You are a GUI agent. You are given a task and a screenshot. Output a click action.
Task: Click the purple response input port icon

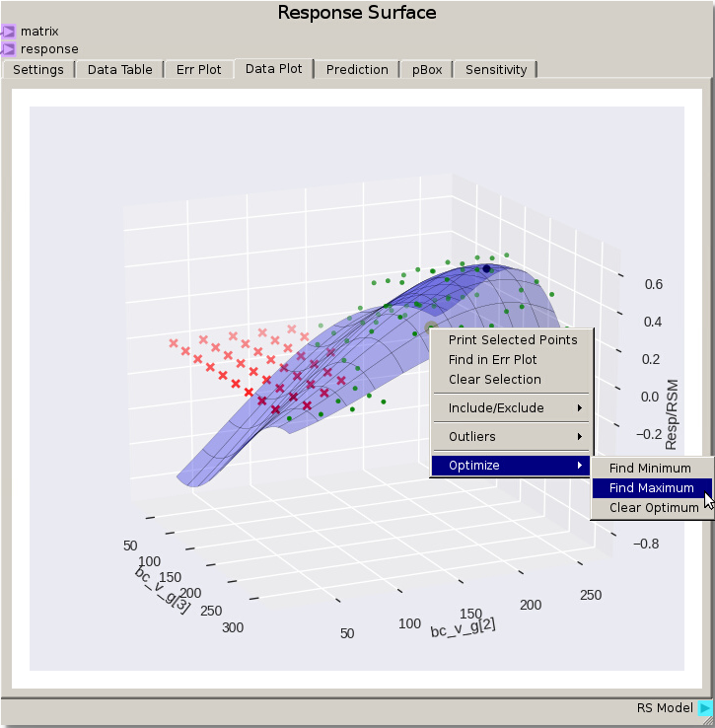click(8, 48)
